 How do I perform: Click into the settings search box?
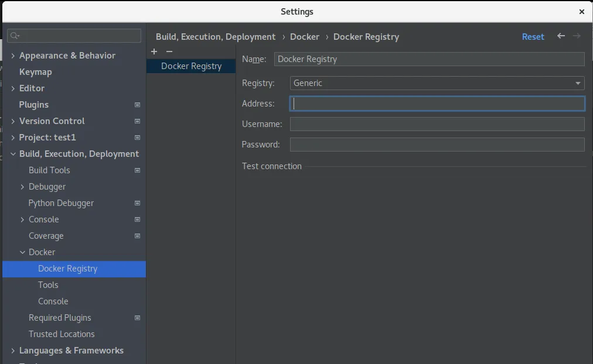pos(74,36)
